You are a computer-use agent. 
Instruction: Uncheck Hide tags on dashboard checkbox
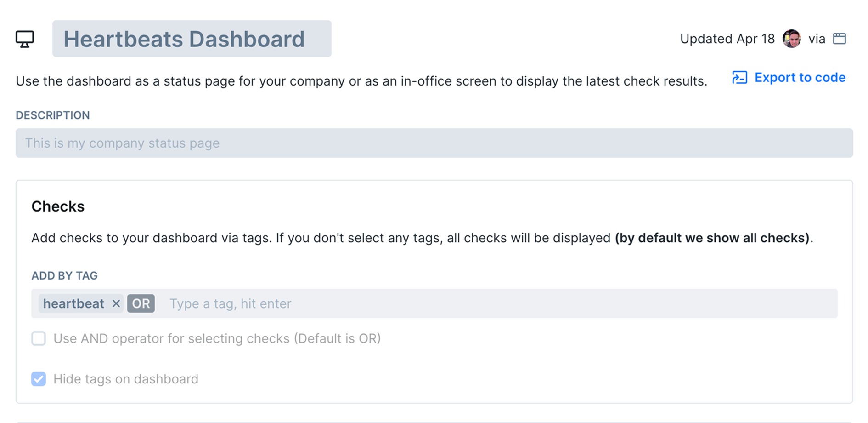point(39,379)
